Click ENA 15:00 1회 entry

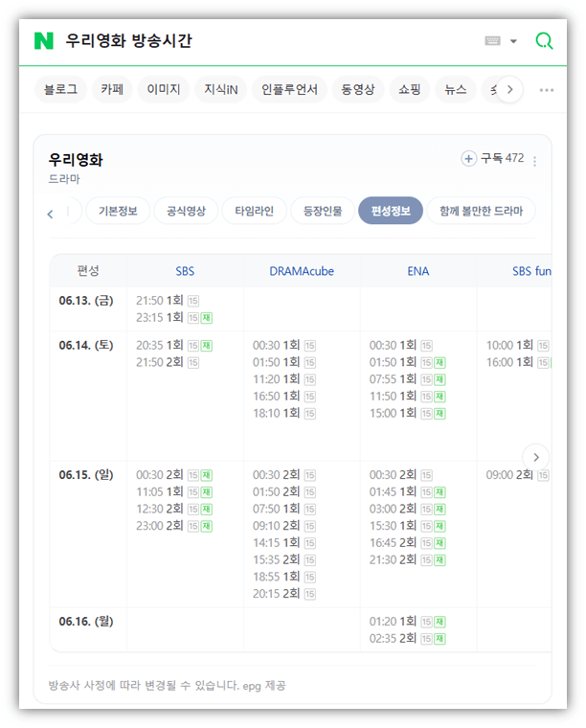coord(407,413)
